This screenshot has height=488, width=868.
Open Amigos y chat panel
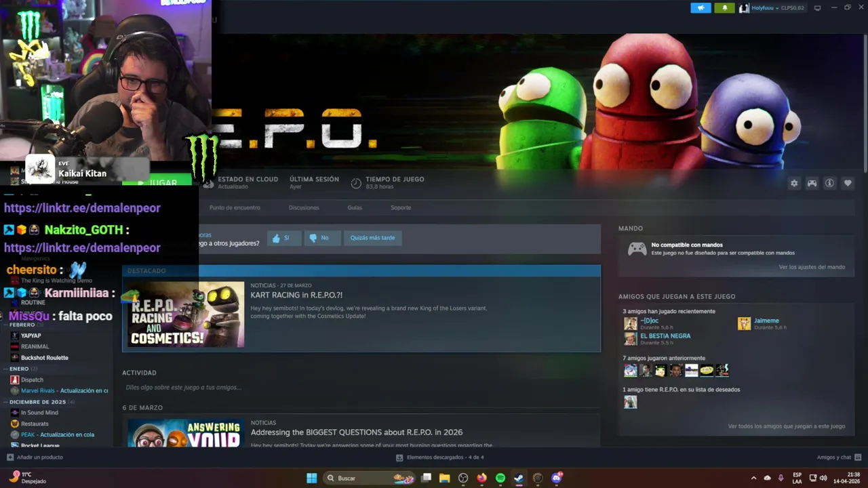pos(839,457)
